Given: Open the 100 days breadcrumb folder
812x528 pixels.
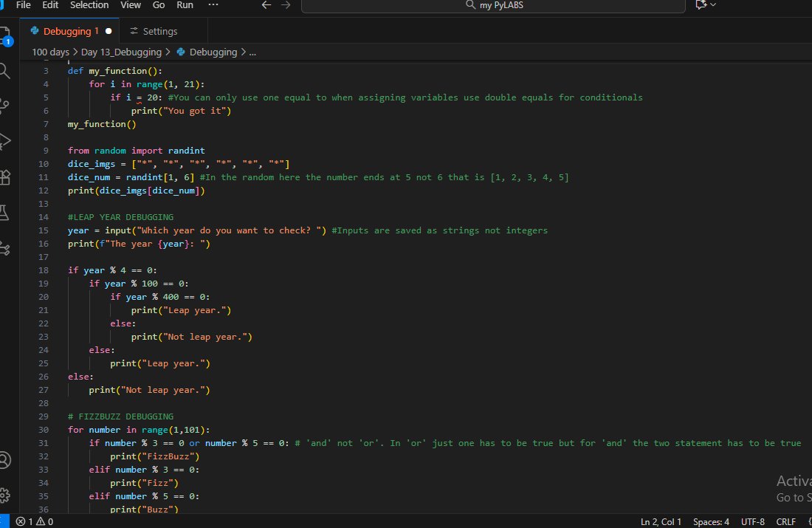Looking at the screenshot, I should tap(50, 52).
